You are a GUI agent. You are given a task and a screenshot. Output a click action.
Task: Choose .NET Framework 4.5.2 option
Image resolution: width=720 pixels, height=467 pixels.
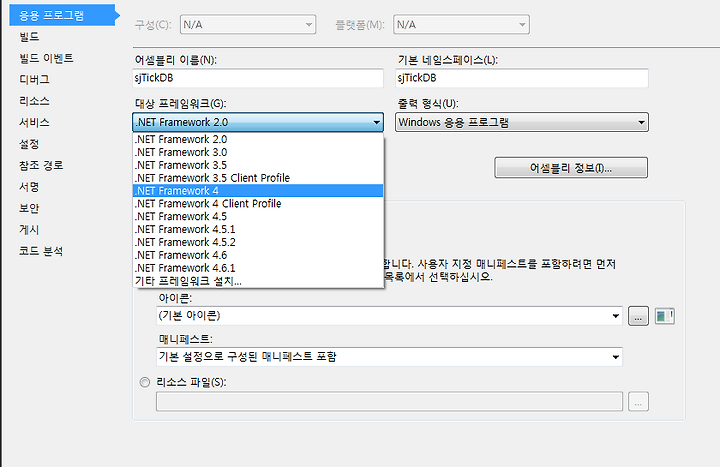click(258, 242)
